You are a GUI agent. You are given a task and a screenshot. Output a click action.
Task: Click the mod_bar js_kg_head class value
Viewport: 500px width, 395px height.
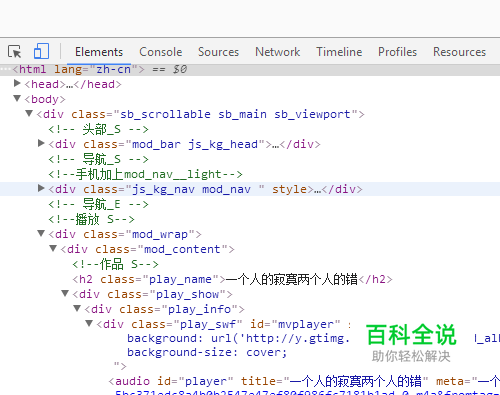click(x=195, y=144)
